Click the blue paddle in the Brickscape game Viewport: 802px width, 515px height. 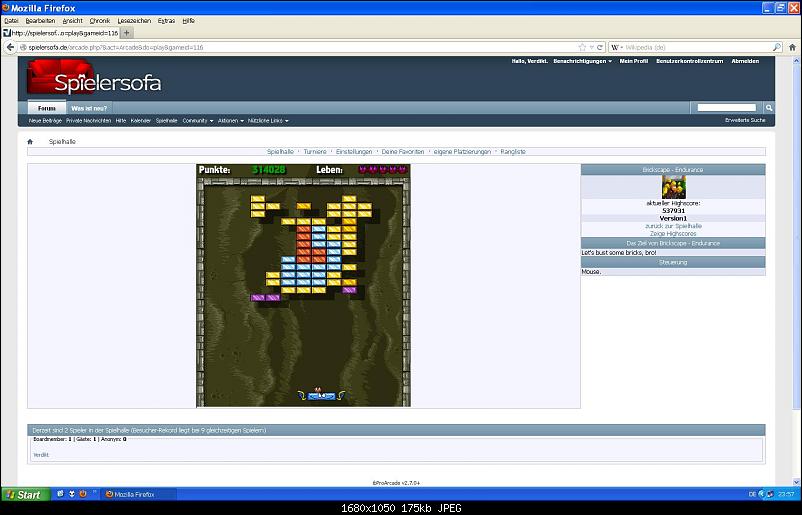[322, 396]
